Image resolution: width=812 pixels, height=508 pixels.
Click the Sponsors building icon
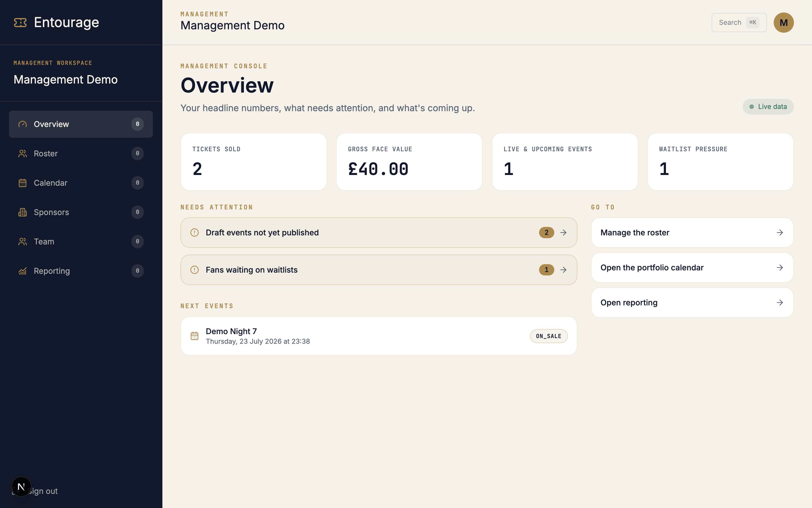[23, 212]
